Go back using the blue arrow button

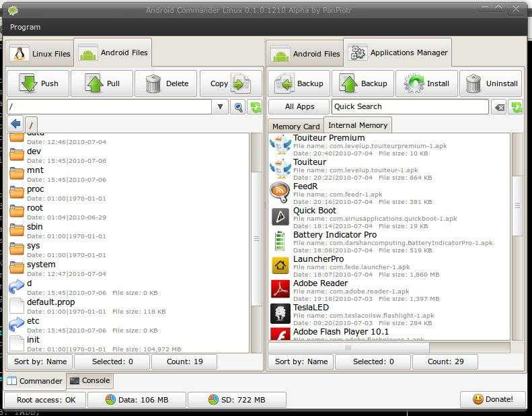point(15,124)
